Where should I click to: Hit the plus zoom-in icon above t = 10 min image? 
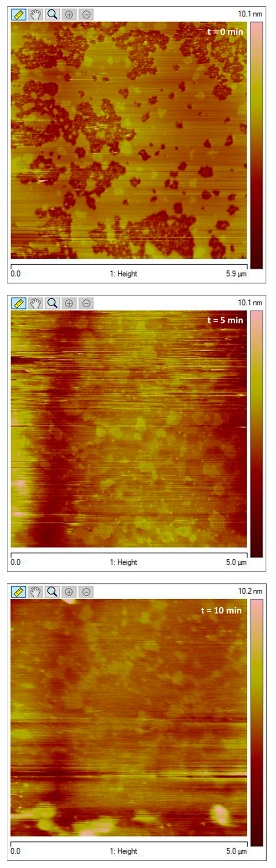[69, 592]
